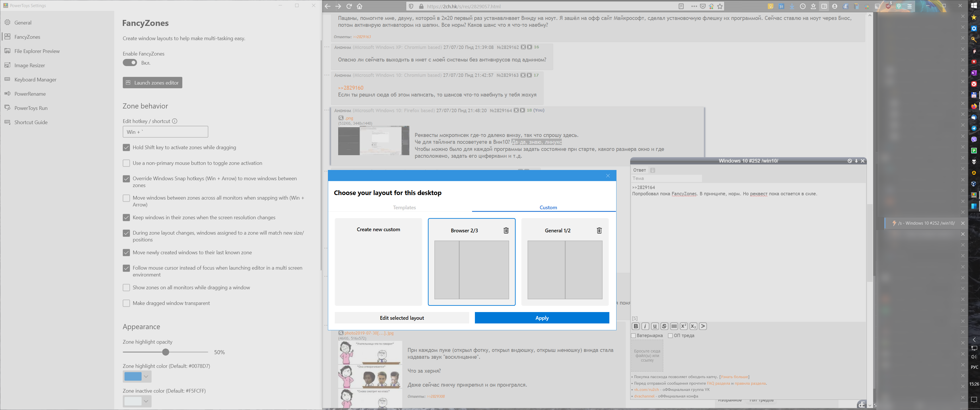Viewport: 980px width, 410px height.
Task: Open the history clock icon in Firefox toolbar
Action: 802,6
